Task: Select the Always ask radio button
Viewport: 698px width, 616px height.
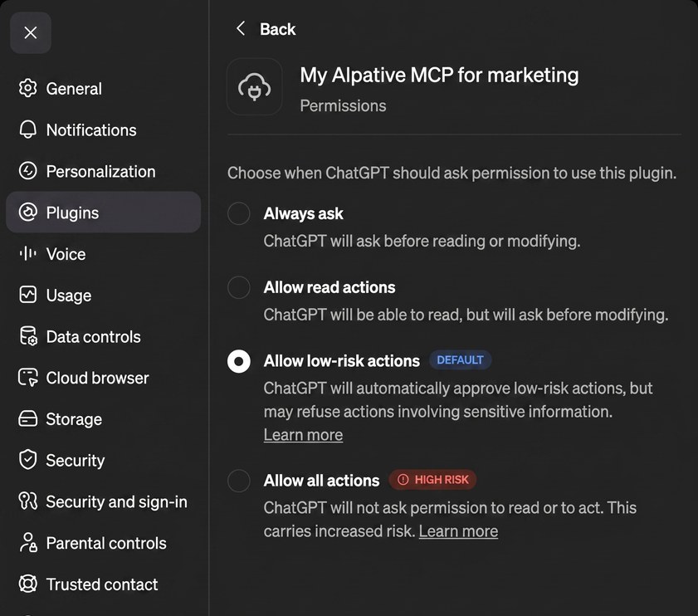Action: click(238, 213)
